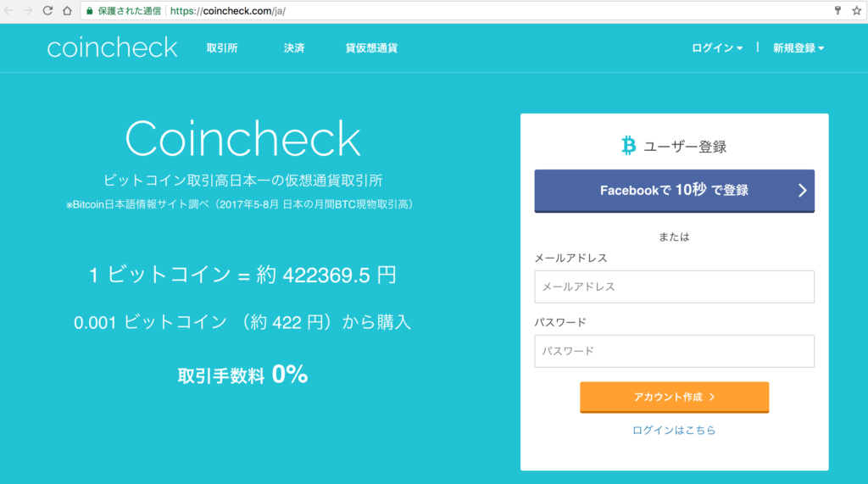Click the メールアドレス input field
Screen dimensions: 868x484
[674, 287]
